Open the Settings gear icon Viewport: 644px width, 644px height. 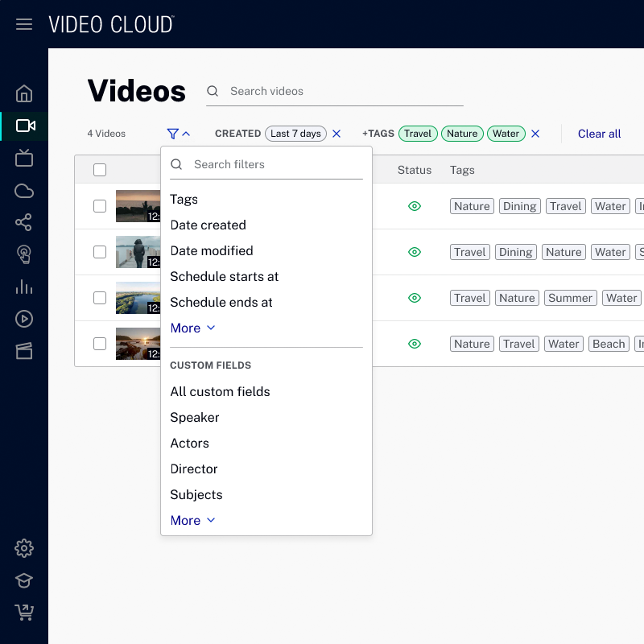24,548
